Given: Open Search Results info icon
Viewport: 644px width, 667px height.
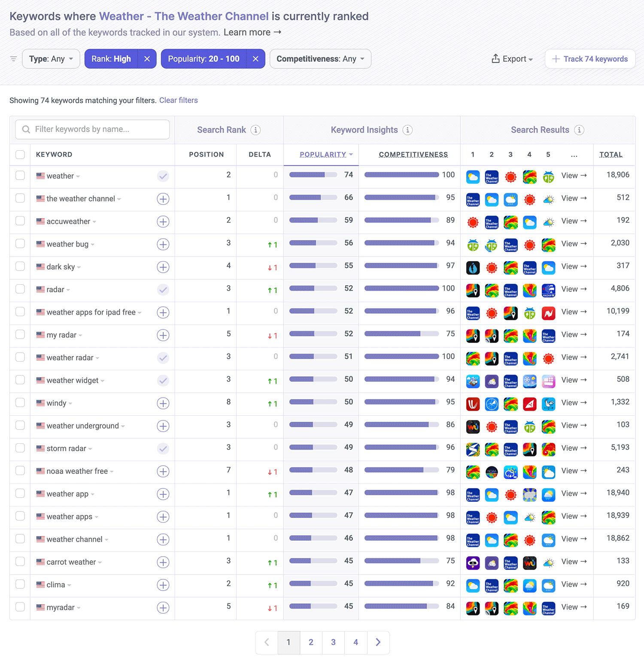Looking at the screenshot, I should coord(579,130).
